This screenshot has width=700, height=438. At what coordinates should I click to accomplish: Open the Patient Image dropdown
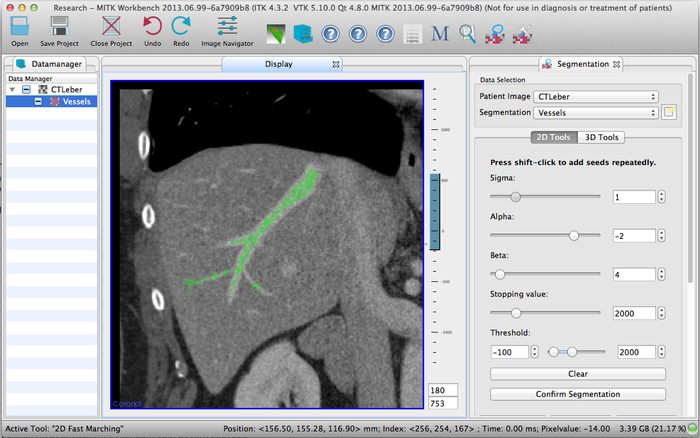coord(596,97)
